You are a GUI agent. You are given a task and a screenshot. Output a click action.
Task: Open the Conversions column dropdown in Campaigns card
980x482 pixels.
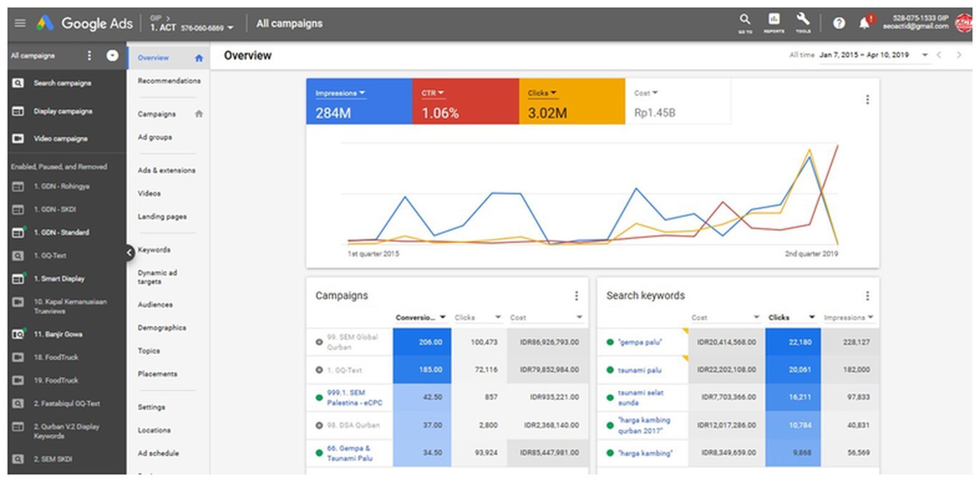pyautogui.click(x=421, y=318)
